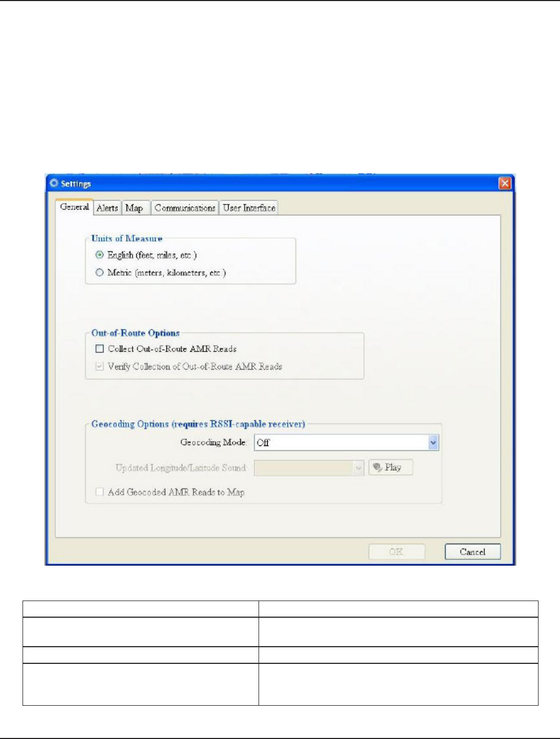Open the Updated Longitude/Latitude Sound dropdown
Screen dimensions: 560x739
[x=309, y=468]
